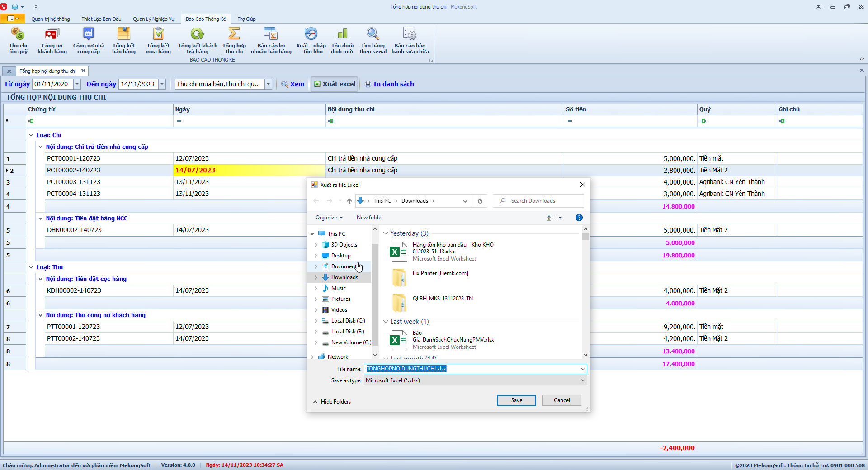Viewport: 868px width, 470px height.
Task: Click Tìm hàng theo serial icon
Action: [373, 40]
